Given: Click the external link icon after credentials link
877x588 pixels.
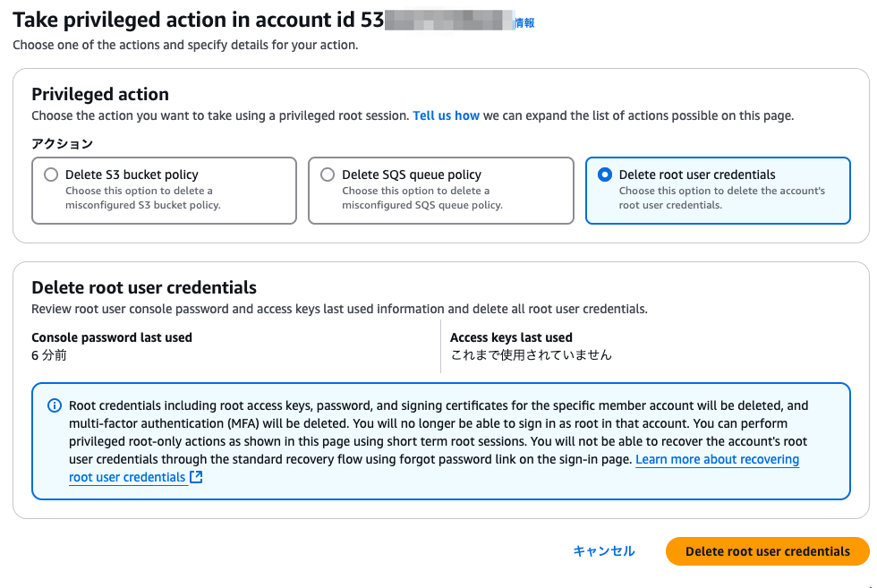Looking at the screenshot, I should (x=196, y=477).
